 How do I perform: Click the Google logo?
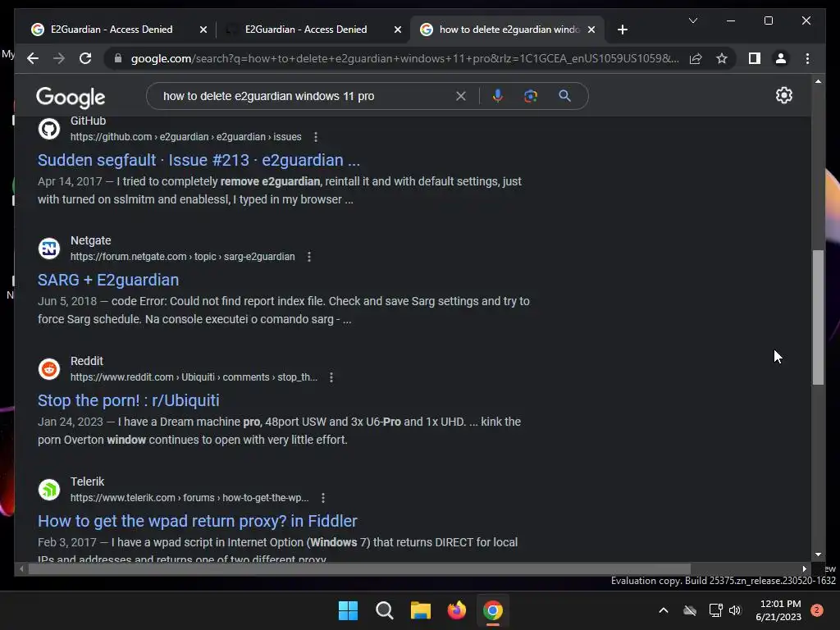[x=71, y=97]
